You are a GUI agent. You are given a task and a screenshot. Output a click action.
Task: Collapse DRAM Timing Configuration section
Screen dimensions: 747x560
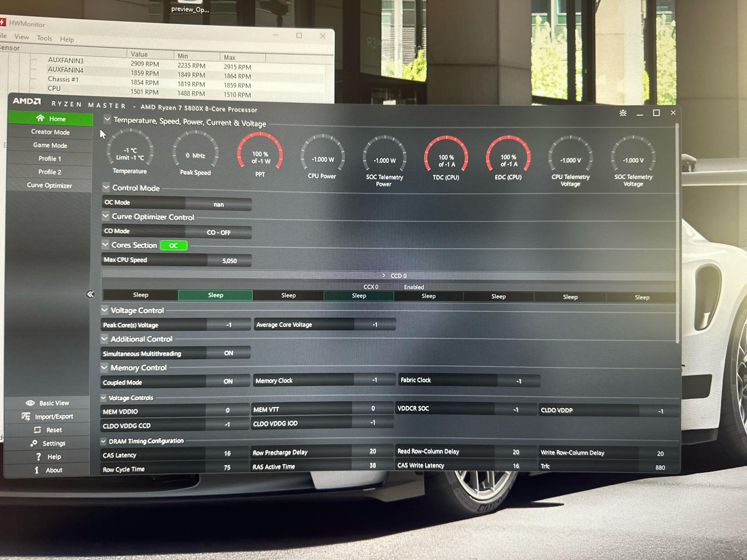[x=103, y=441]
